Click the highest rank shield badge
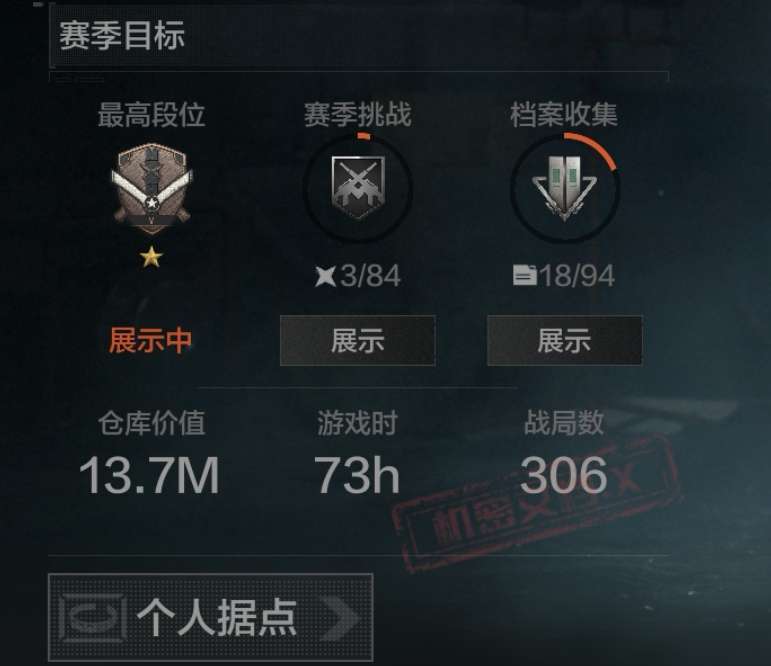The image size is (771, 666). pos(151,188)
